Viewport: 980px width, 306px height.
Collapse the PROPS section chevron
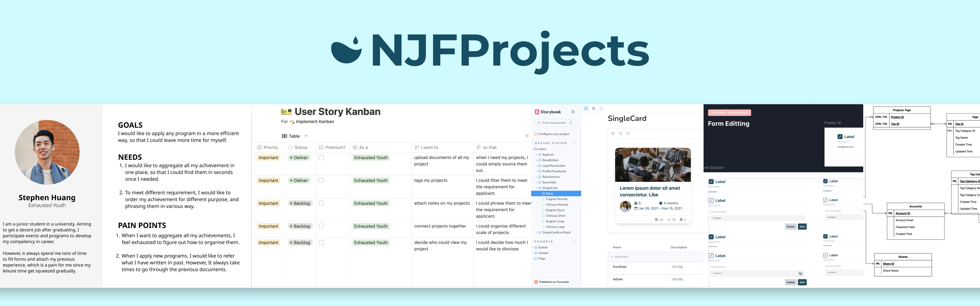[612, 257]
